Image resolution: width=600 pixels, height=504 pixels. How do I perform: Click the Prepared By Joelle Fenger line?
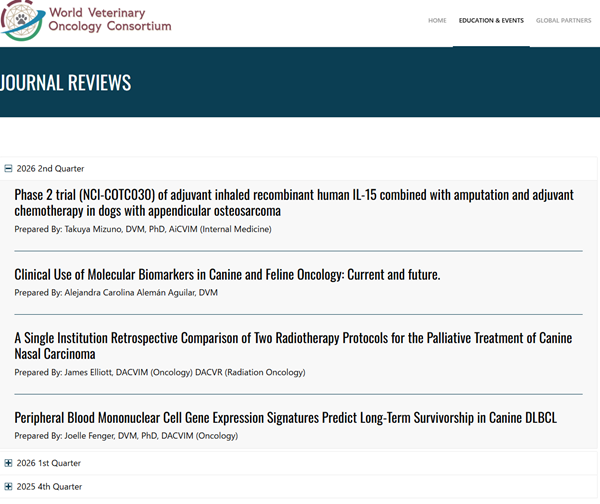[126, 435]
